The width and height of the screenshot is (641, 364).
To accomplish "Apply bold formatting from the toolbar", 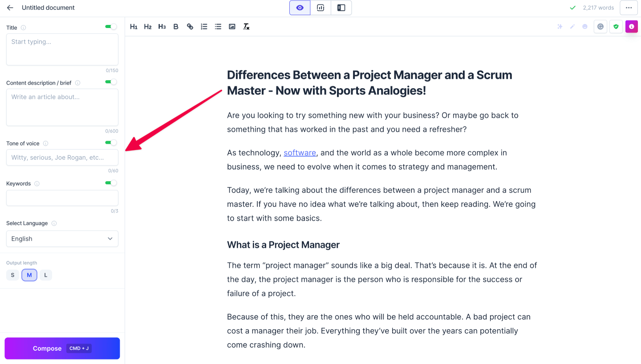I will click(x=176, y=27).
